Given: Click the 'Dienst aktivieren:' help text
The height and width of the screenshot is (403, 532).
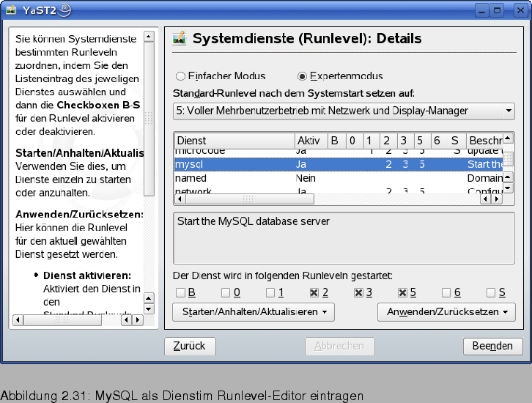Looking at the screenshot, I should tap(87, 276).
